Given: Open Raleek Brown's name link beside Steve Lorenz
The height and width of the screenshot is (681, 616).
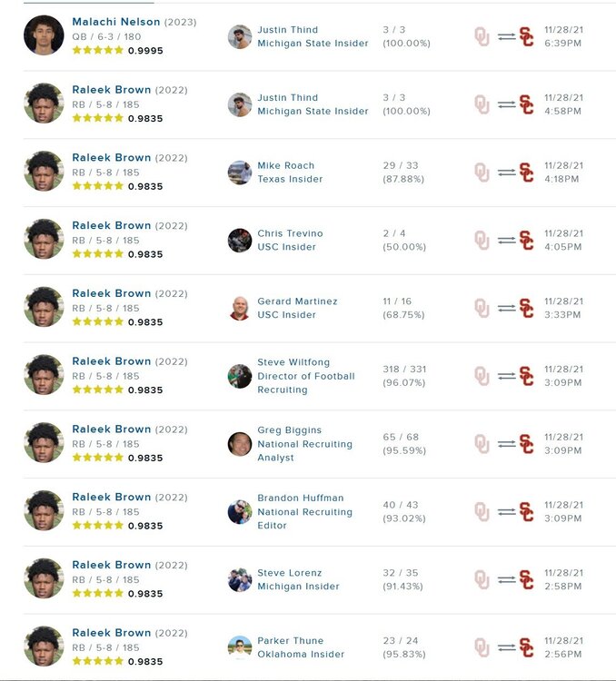Looking at the screenshot, I should click(x=112, y=565).
